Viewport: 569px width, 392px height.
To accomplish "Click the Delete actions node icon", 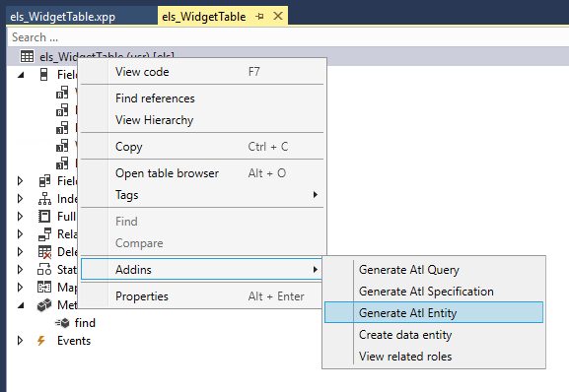I will (44, 252).
